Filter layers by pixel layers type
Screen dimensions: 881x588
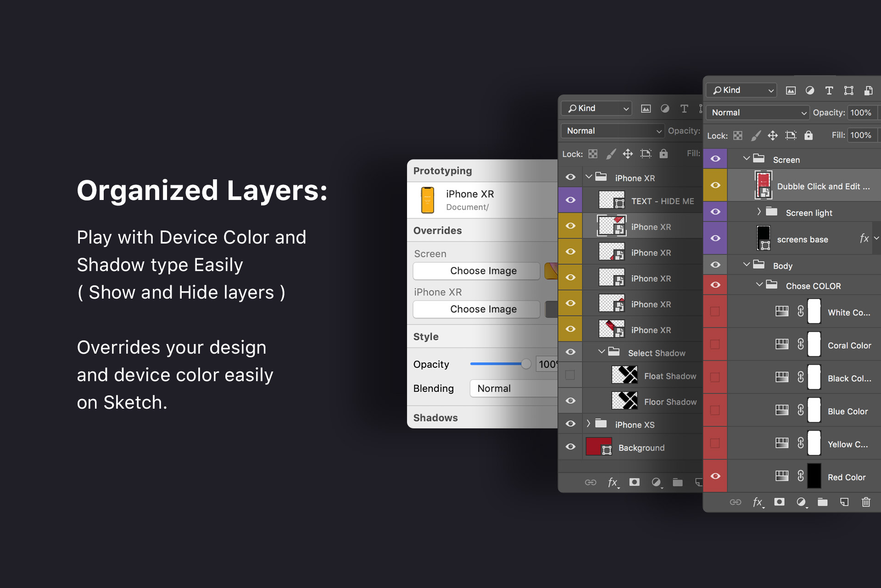pyautogui.click(x=791, y=90)
